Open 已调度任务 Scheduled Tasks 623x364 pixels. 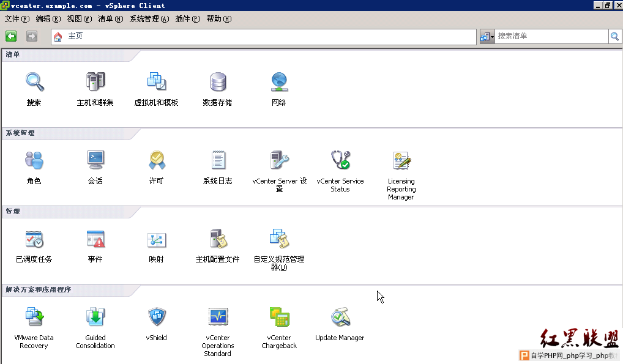(x=34, y=239)
